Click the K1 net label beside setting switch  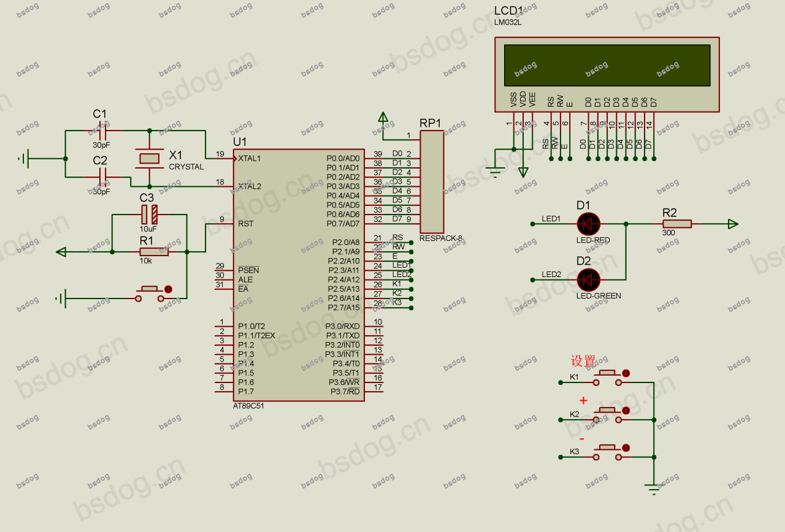574,377
